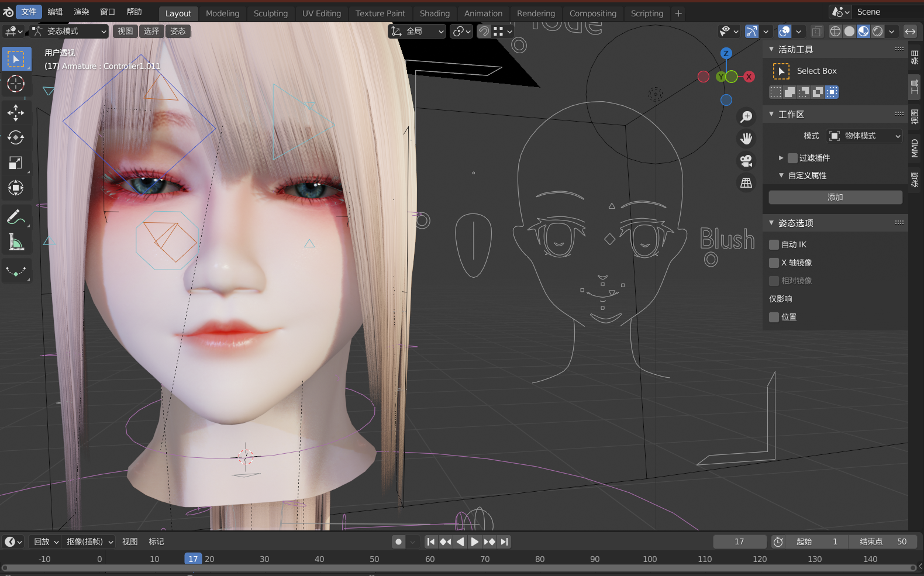Choose the Scale tool
The height and width of the screenshot is (576, 924).
pos(16,163)
